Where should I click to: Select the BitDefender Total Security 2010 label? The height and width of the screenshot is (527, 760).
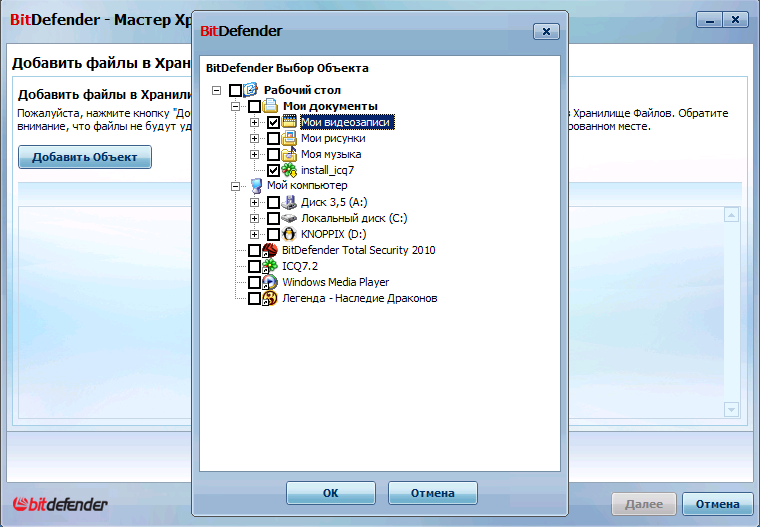point(359,250)
